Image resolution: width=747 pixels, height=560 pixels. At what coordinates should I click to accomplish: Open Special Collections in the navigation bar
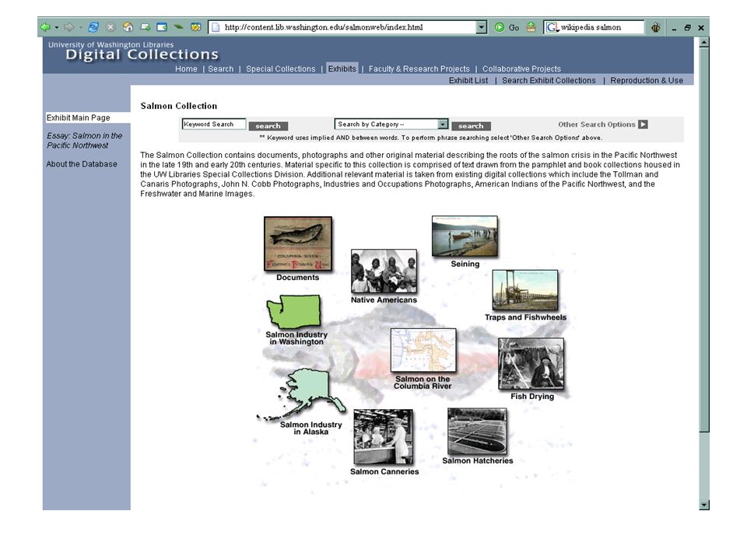(x=281, y=68)
